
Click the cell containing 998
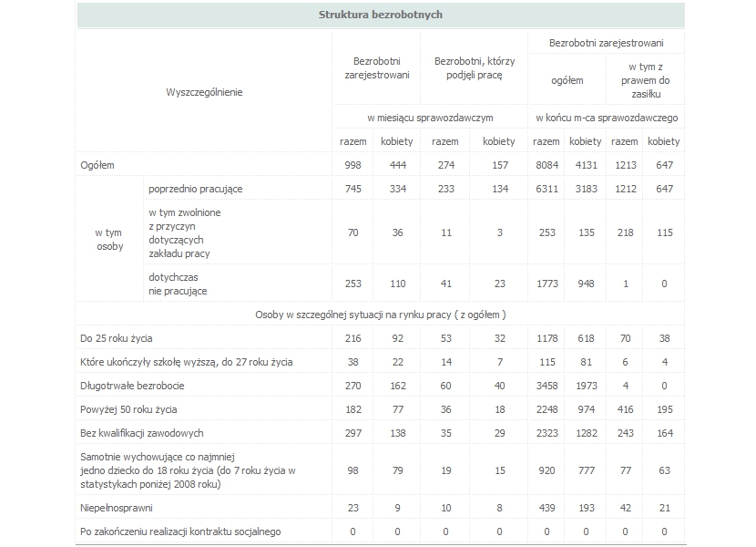pos(352,164)
